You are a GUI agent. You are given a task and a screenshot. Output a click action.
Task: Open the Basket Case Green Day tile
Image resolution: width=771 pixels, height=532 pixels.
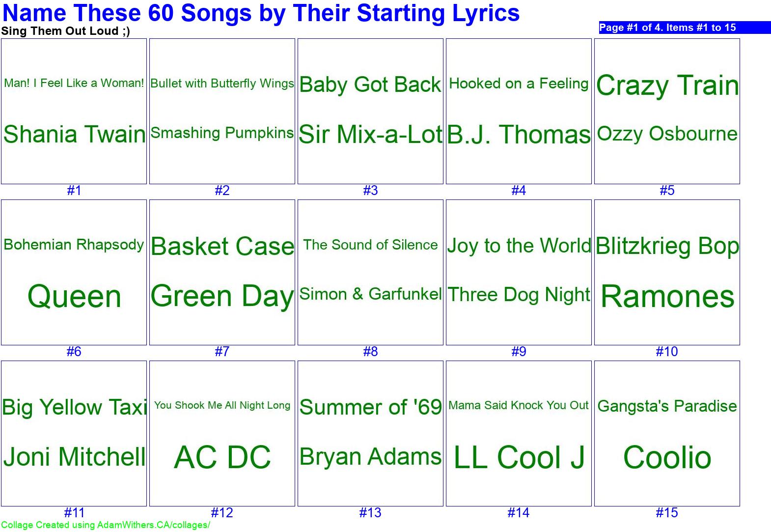(x=222, y=272)
